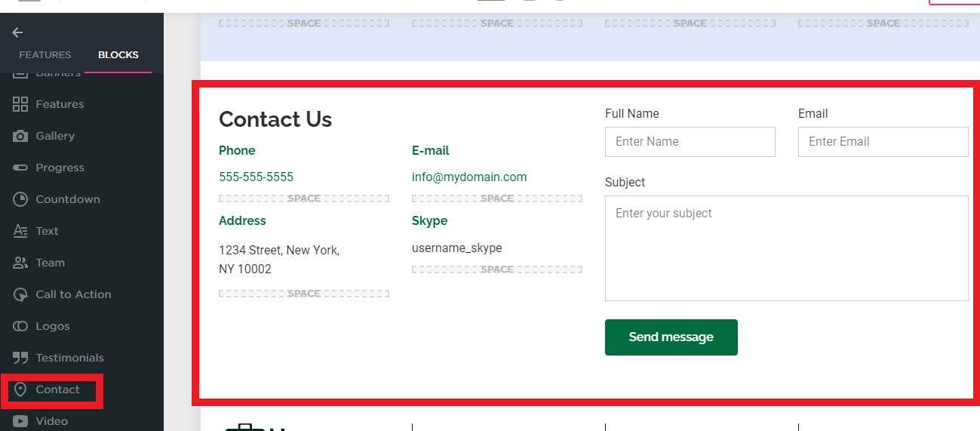The height and width of the screenshot is (431, 980).
Task: Switch to the FEATURES tab
Action: coord(45,55)
